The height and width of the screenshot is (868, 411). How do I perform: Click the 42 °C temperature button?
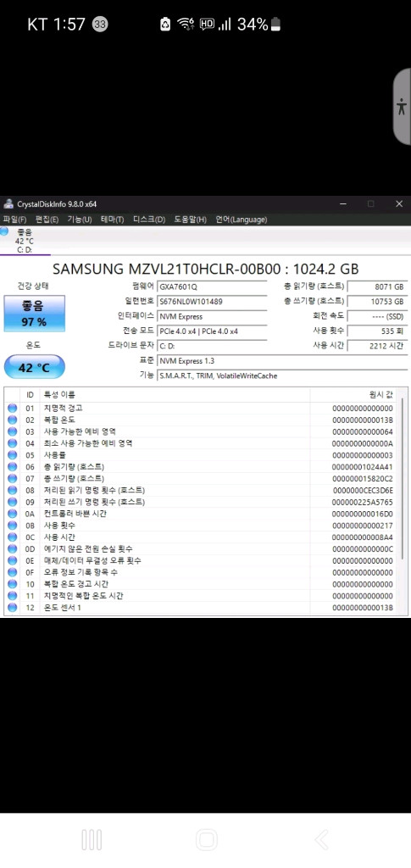34,367
